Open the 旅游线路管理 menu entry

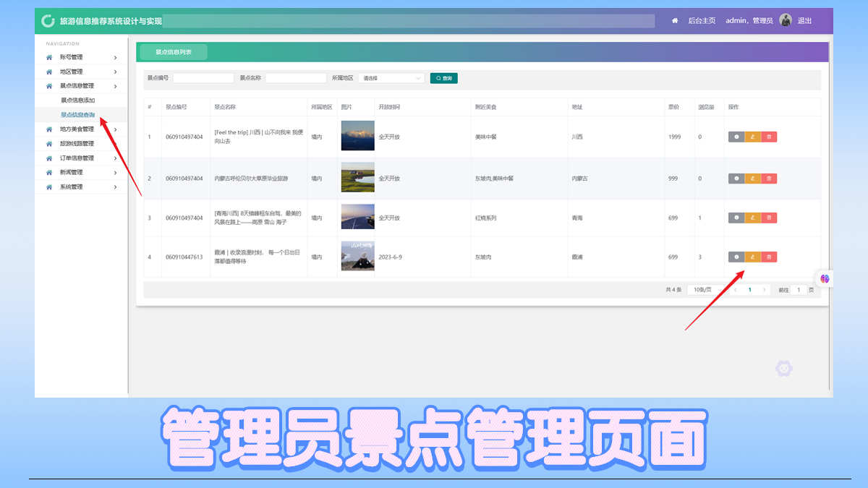[77, 144]
